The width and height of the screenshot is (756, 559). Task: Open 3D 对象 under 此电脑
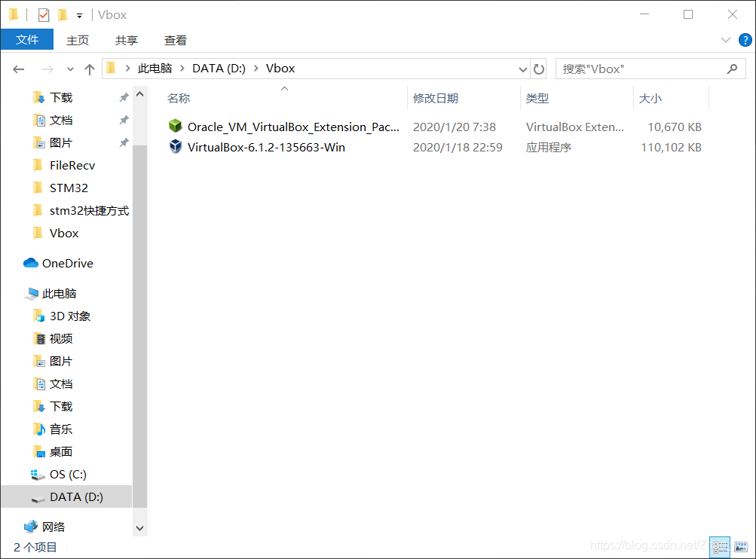[70, 316]
